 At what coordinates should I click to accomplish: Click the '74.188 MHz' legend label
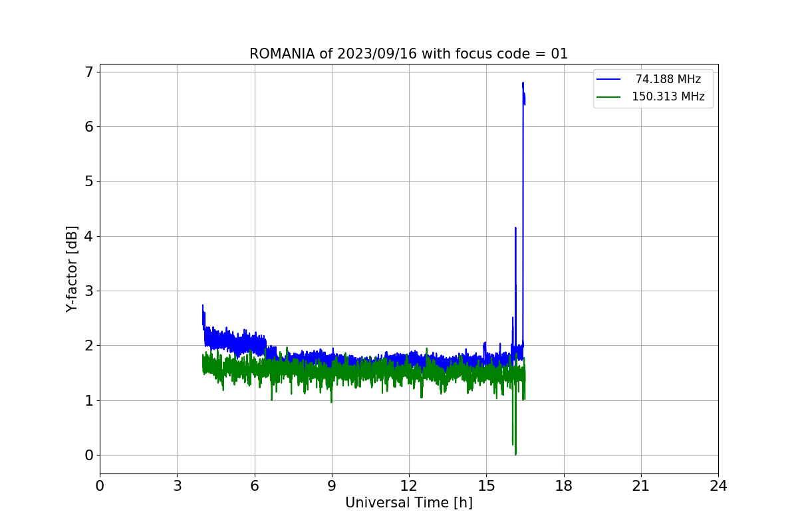point(668,79)
